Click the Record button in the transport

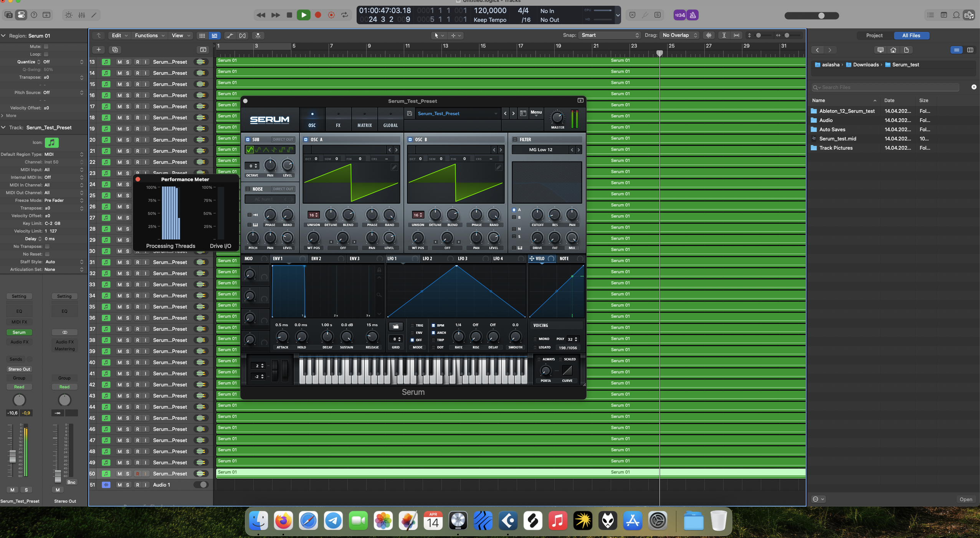[318, 15]
